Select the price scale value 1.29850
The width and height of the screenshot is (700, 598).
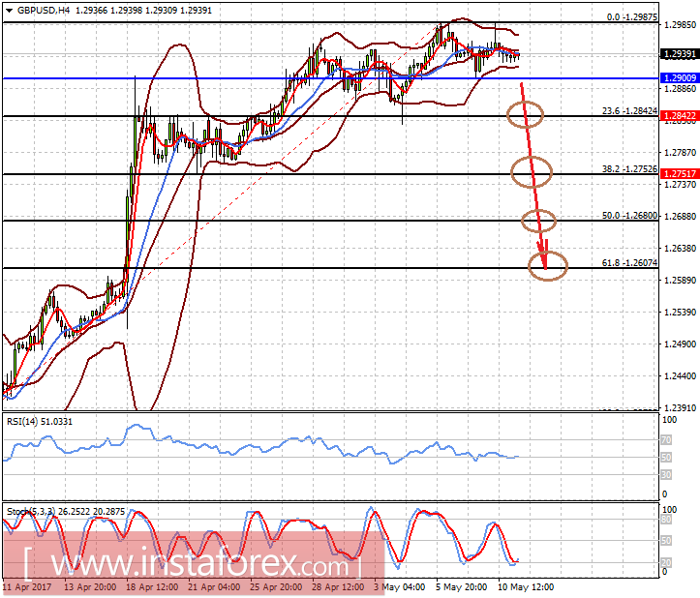tap(680, 25)
